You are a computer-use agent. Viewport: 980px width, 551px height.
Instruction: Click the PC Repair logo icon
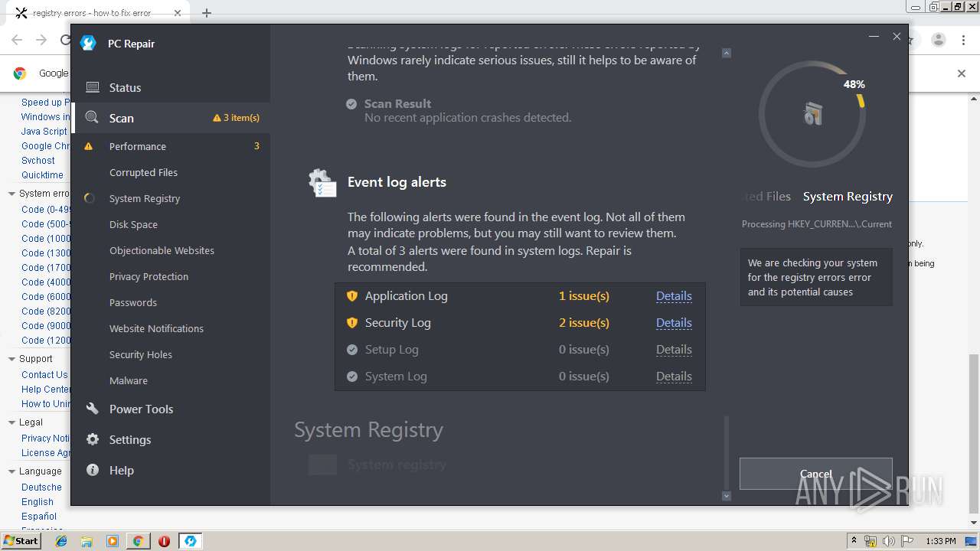point(88,44)
